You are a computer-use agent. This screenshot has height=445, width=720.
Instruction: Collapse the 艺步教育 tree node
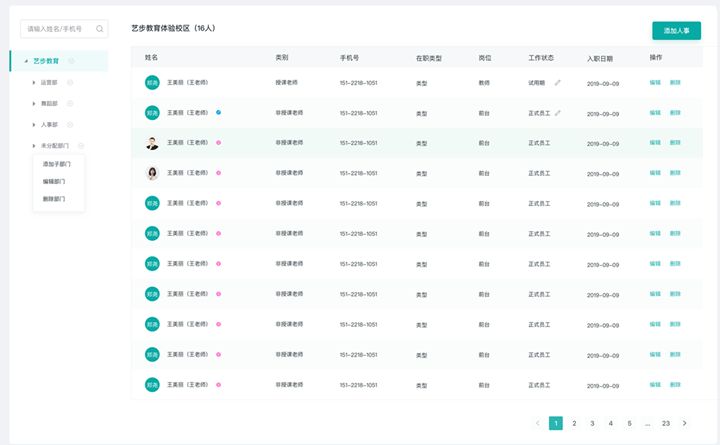point(26,61)
